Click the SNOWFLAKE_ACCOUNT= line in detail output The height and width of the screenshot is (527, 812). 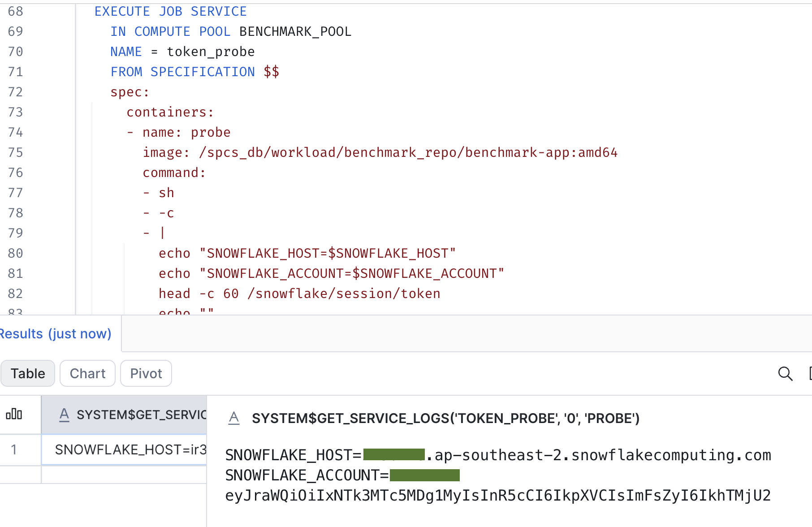click(342, 475)
